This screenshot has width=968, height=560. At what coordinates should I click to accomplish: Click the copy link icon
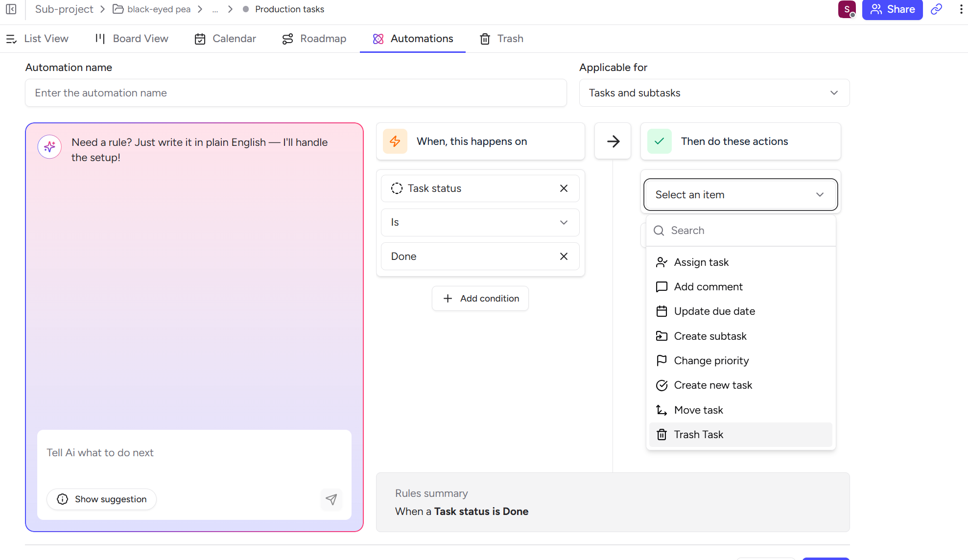click(936, 9)
